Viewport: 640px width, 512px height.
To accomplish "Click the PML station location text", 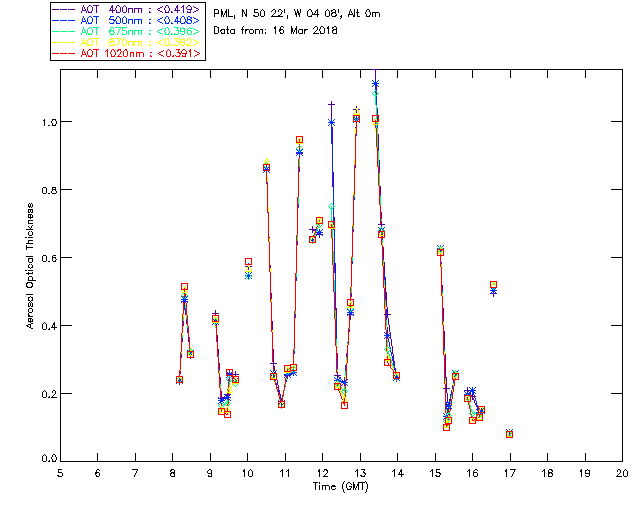I will (x=297, y=14).
